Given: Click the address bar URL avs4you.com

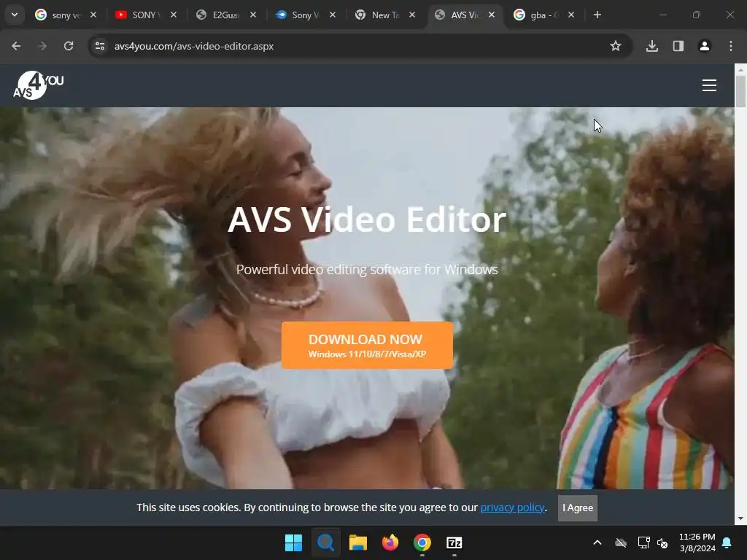Looking at the screenshot, I should pos(194,46).
